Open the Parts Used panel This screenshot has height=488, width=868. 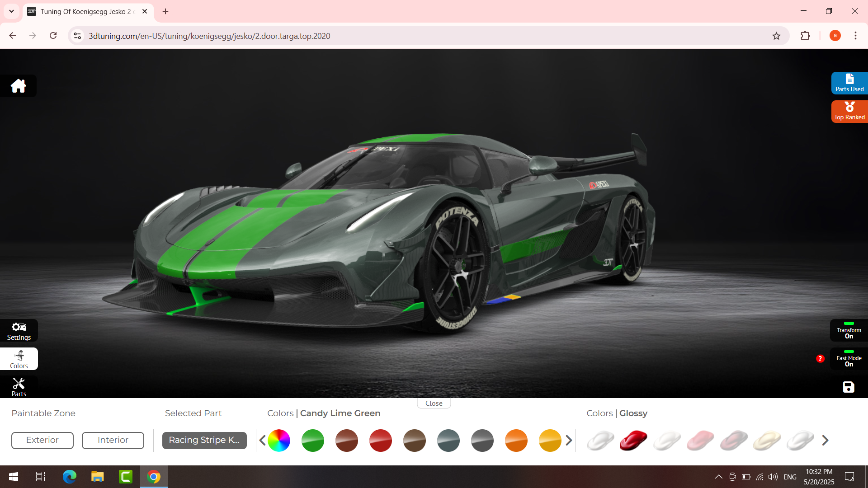849,83
